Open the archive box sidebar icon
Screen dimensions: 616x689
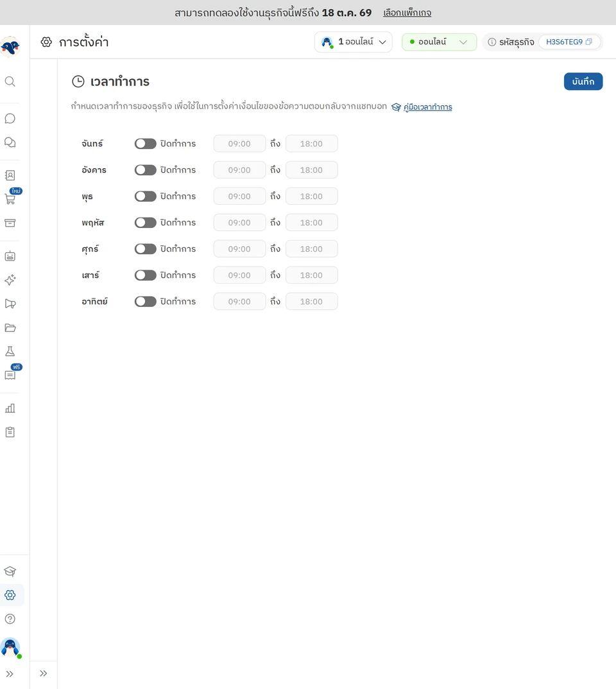click(10, 223)
